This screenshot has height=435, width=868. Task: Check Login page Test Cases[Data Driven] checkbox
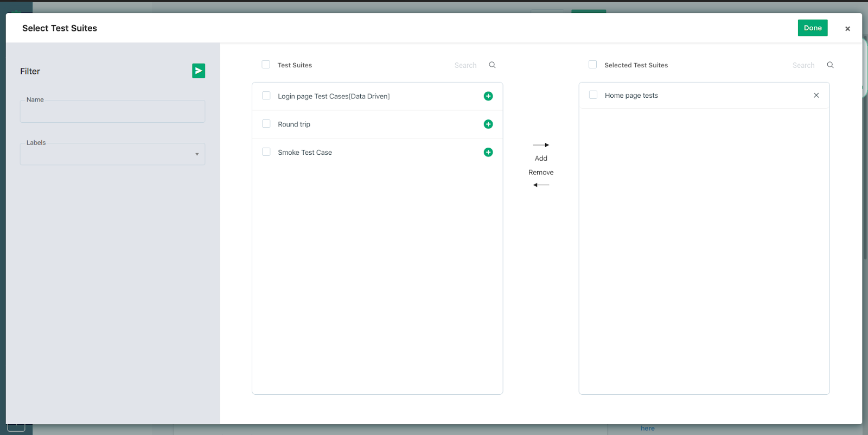click(x=266, y=96)
